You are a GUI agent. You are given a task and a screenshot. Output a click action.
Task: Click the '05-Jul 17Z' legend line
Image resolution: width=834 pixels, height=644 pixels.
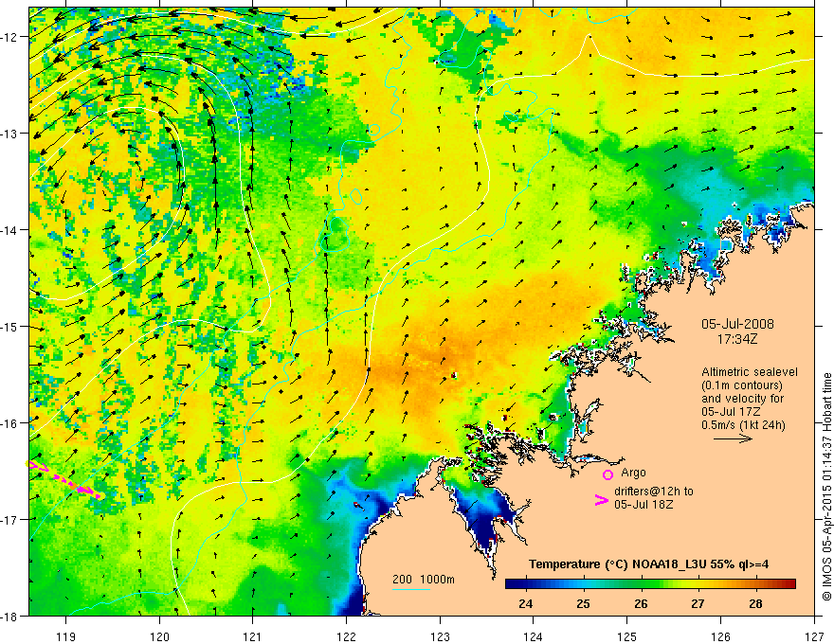pos(731,411)
